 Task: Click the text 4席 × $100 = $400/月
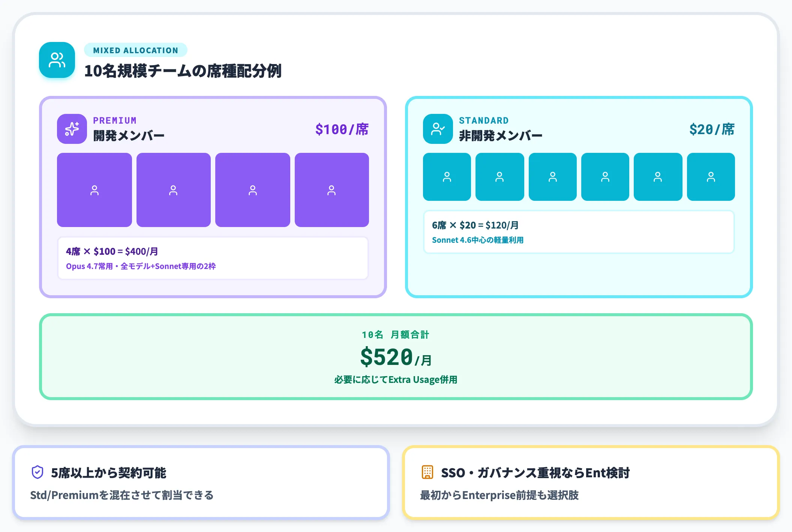[x=112, y=251]
